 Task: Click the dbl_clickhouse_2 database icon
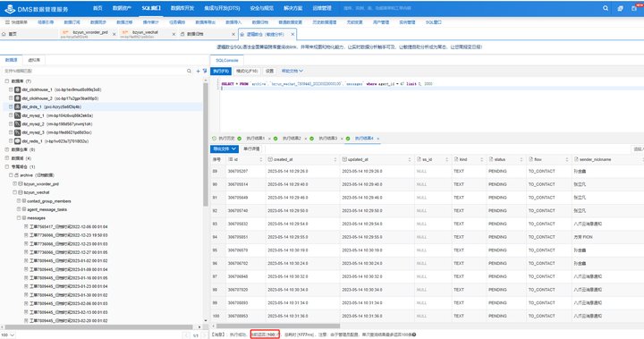(18, 98)
